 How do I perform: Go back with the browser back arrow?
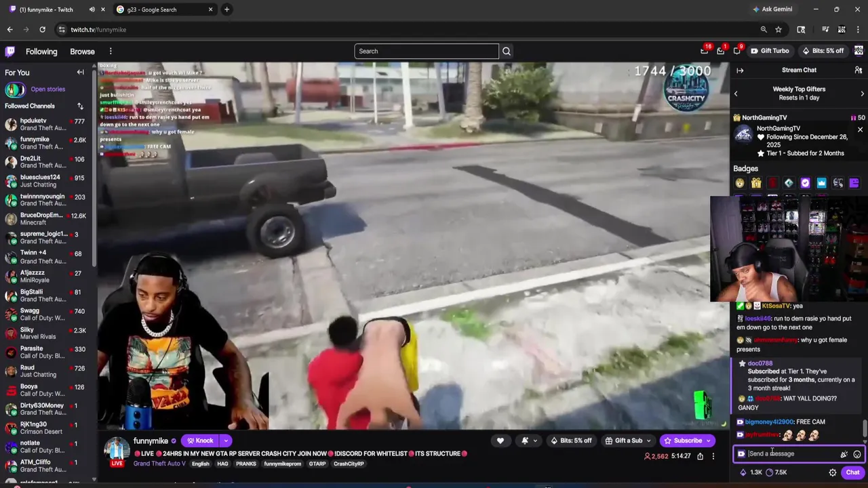[x=9, y=30]
